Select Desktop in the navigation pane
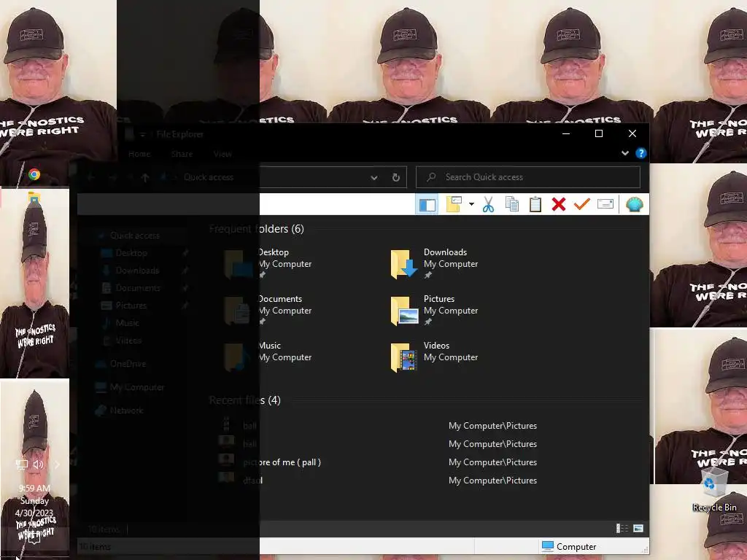The width and height of the screenshot is (747, 560). click(131, 253)
